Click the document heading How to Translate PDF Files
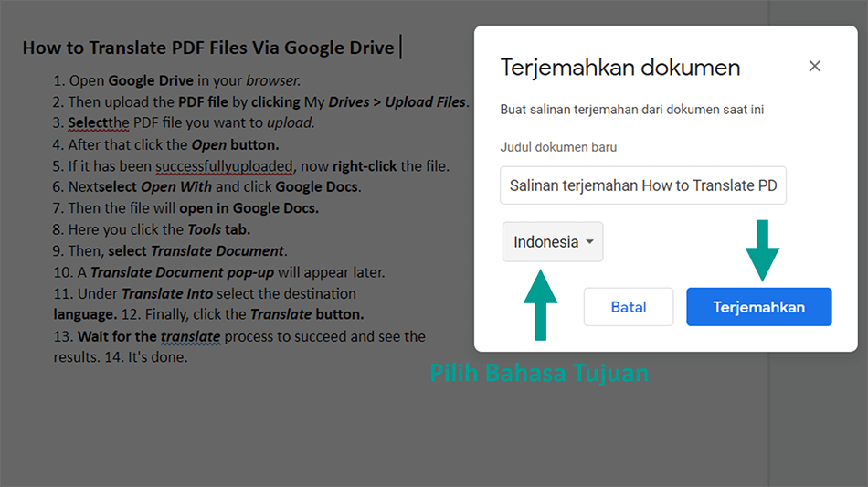This screenshot has width=868, height=487. [x=208, y=48]
